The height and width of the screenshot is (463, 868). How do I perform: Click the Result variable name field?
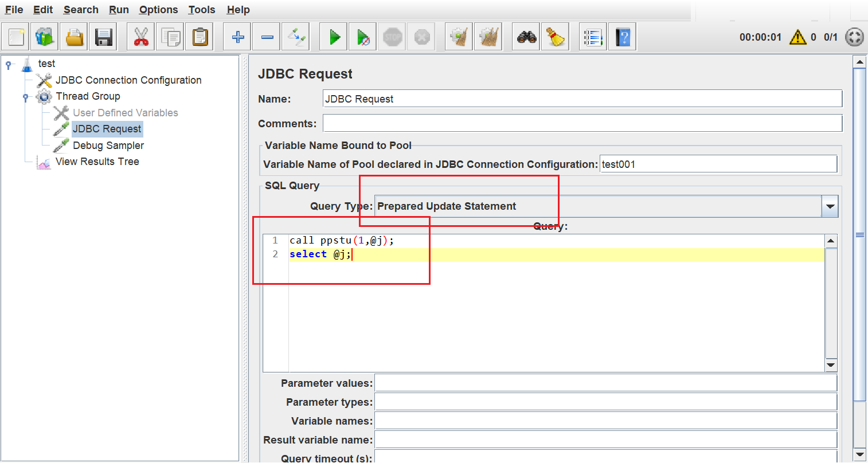pos(605,440)
